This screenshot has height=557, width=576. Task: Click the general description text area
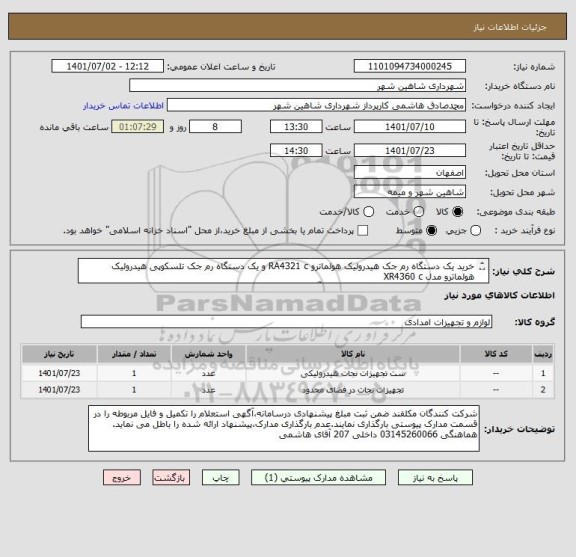[283, 271]
